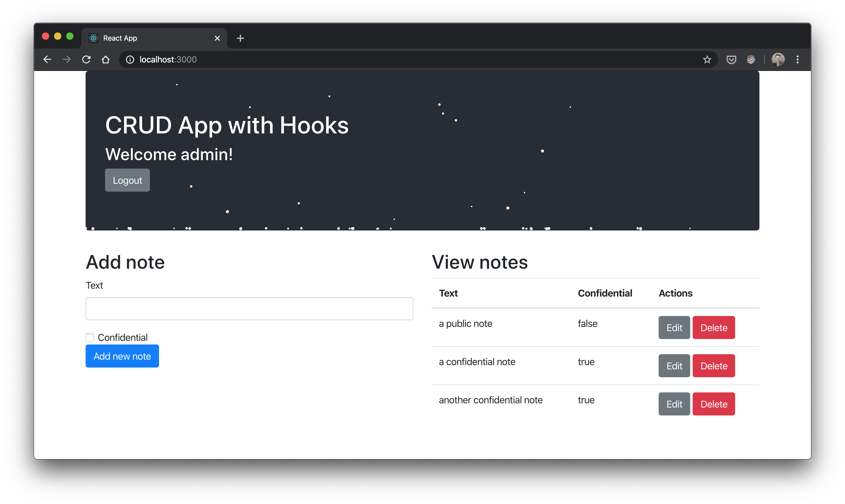Edit the 'a public note' row
845x504 pixels.
(x=674, y=328)
